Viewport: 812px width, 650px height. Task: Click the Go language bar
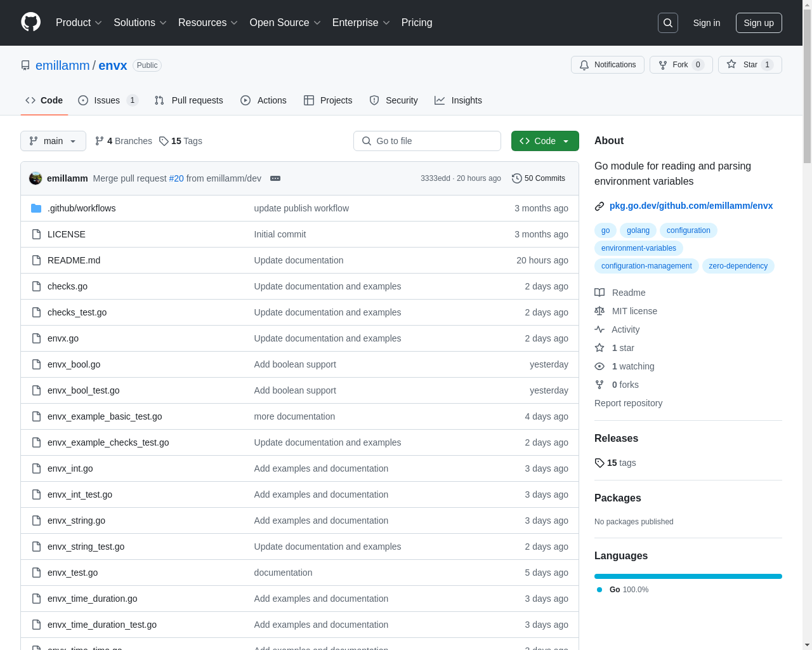688,576
